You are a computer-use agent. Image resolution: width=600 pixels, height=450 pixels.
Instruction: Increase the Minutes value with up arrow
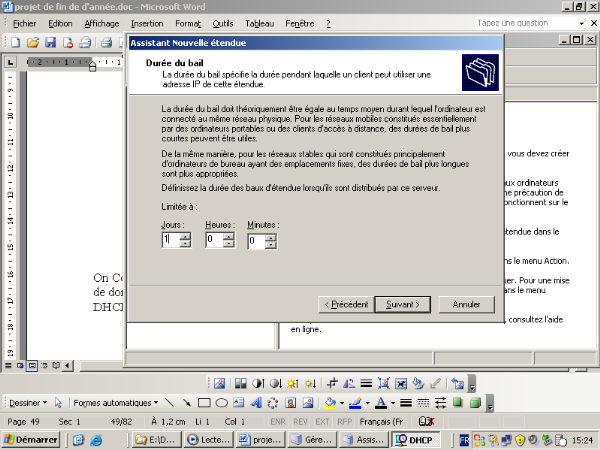tap(271, 236)
